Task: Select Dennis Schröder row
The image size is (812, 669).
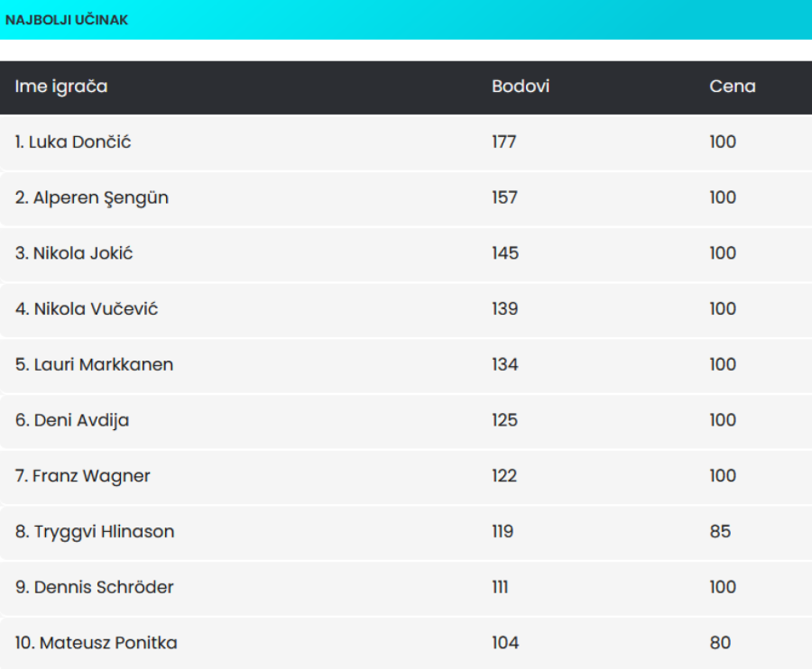Action: (95, 588)
